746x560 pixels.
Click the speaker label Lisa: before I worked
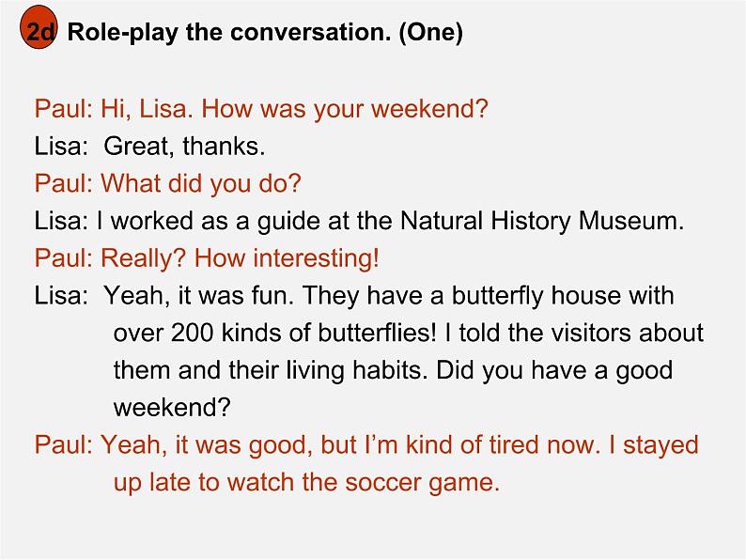click(61, 221)
